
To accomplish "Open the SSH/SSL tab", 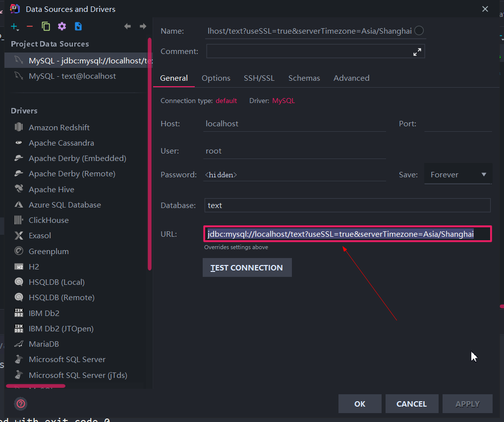I will (259, 78).
